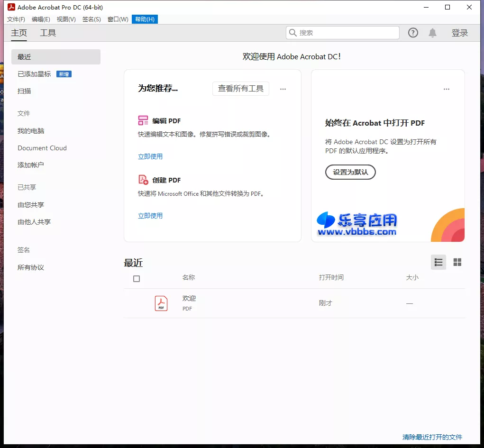Select the 欢迎 file name in recent list
Screen dimensions: 484x448
click(189, 298)
